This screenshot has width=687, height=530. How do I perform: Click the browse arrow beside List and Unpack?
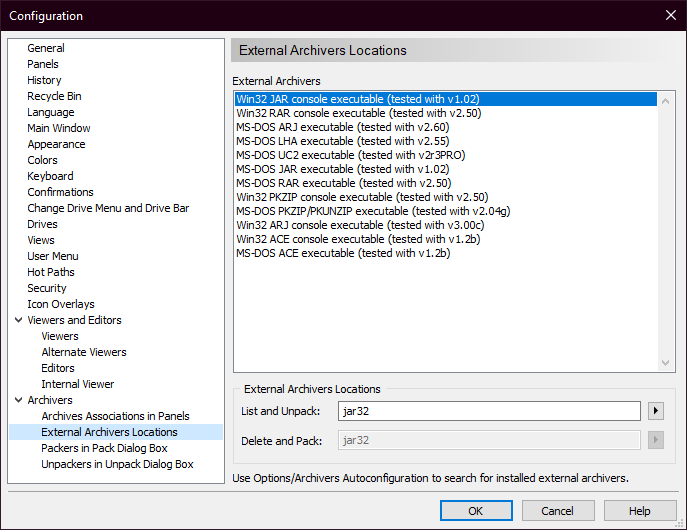[656, 411]
